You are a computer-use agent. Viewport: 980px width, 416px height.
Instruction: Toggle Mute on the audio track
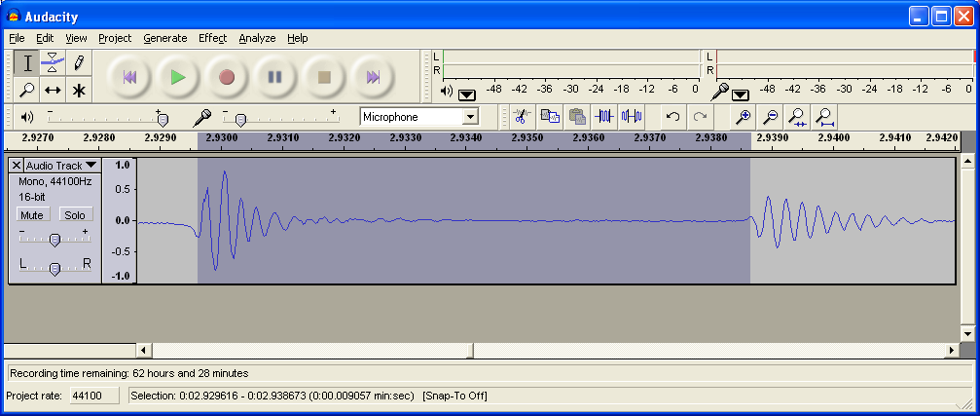[32, 214]
